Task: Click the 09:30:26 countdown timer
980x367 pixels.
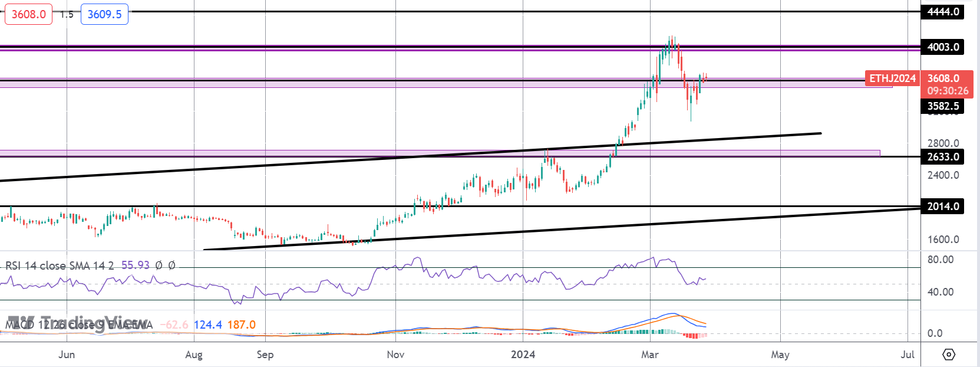Action: point(948,91)
